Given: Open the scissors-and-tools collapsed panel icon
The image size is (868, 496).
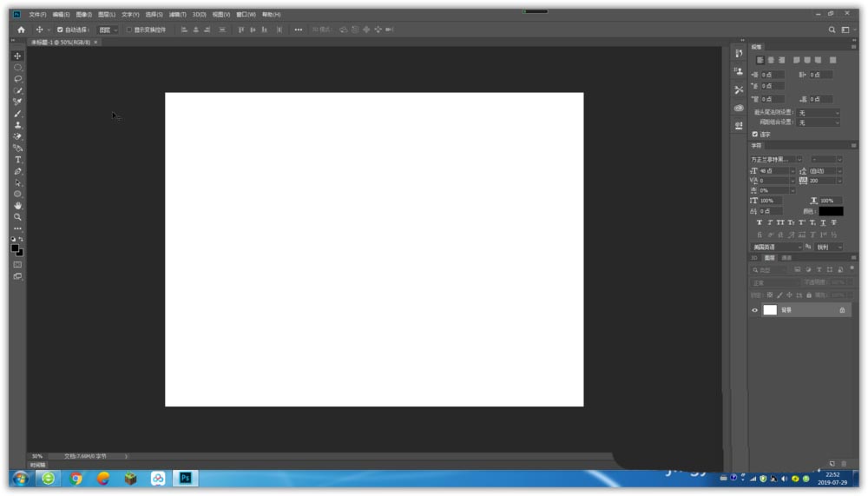Looking at the screenshot, I should click(x=739, y=89).
